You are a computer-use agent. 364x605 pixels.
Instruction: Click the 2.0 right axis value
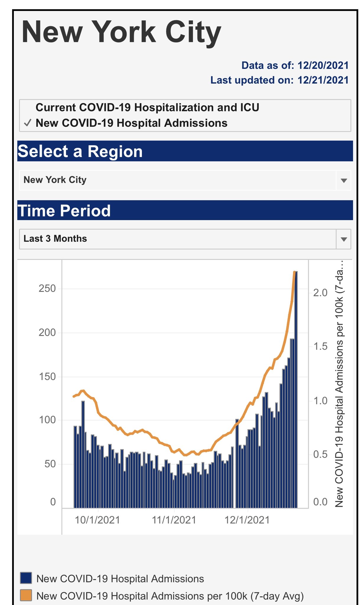click(321, 293)
